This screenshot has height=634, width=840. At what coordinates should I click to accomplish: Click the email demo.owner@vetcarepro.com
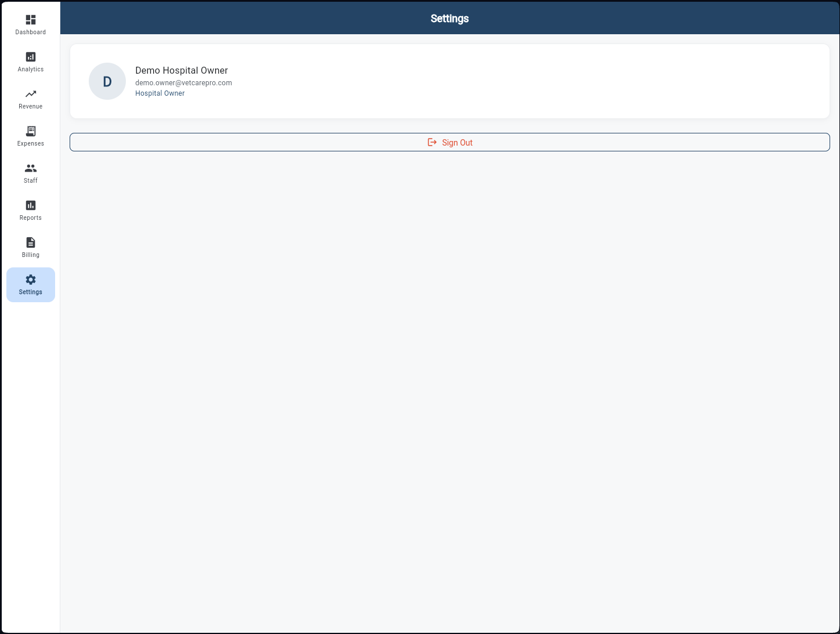click(183, 82)
